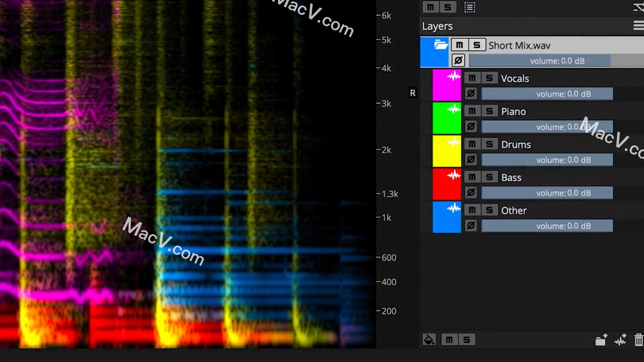This screenshot has height=362, width=644.
Task: Click the S button in the bottom toolbar
Action: click(466, 340)
